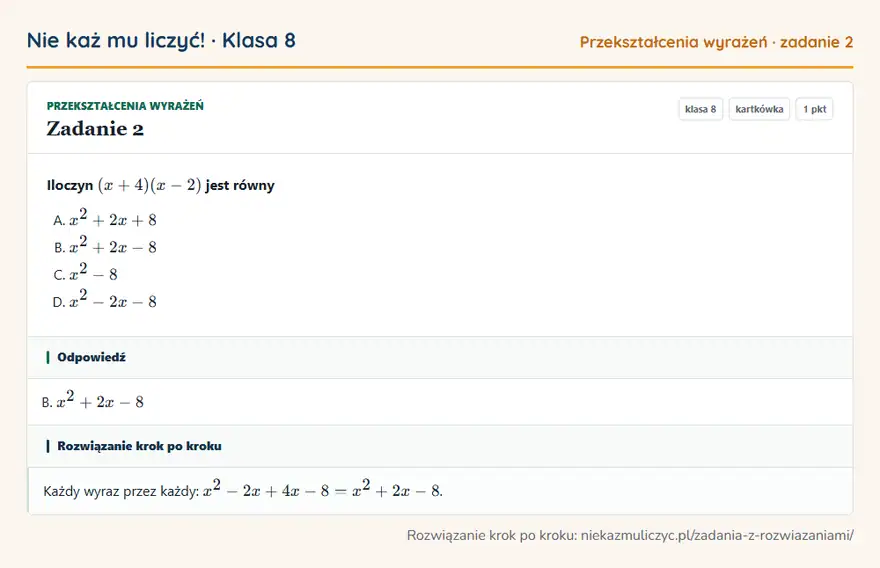Click the 'Rozwiązanie krok po kroku' section header
This screenshot has height=568, width=880.
440,446
